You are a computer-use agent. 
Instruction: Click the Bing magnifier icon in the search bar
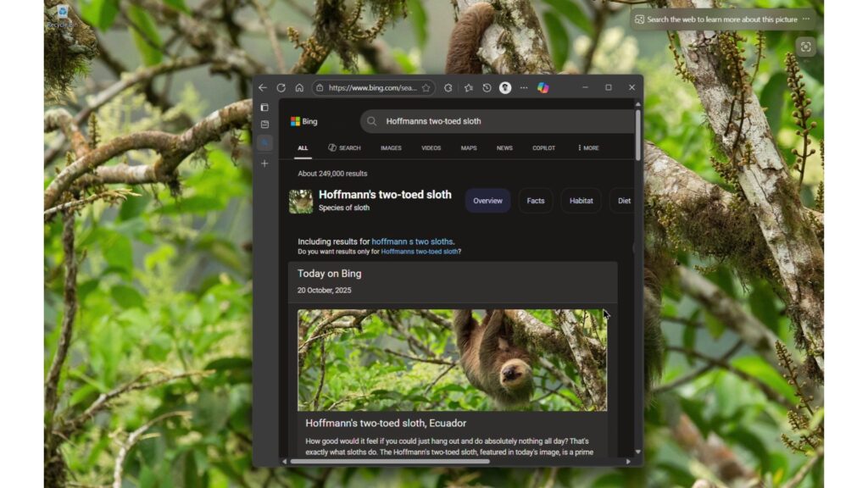tap(371, 121)
